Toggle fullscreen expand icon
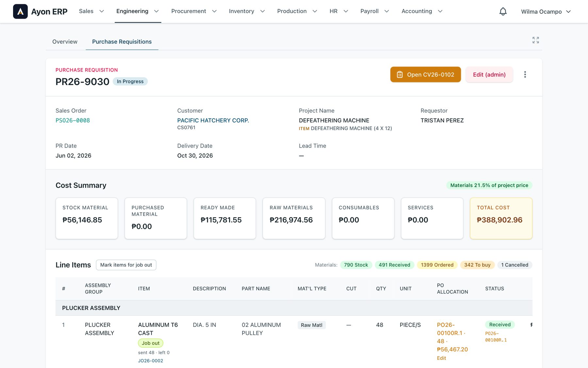Image resolution: width=588 pixels, height=368 pixels. (536, 40)
